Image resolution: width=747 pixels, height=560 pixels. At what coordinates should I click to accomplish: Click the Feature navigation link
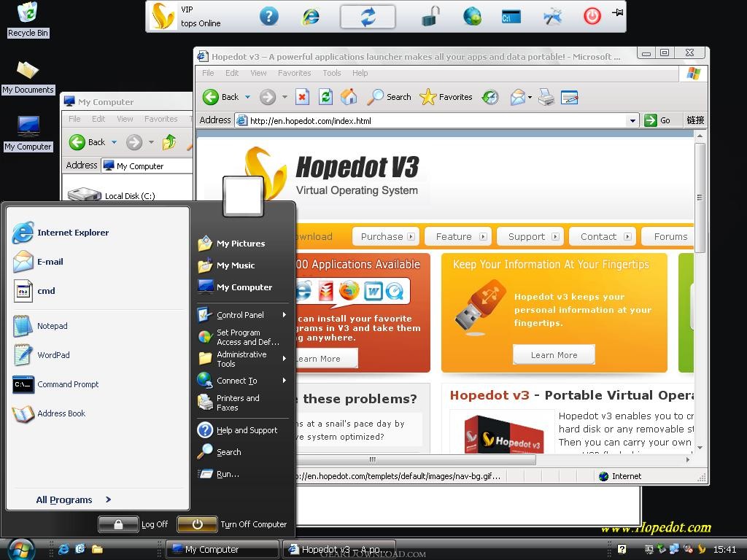click(458, 237)
